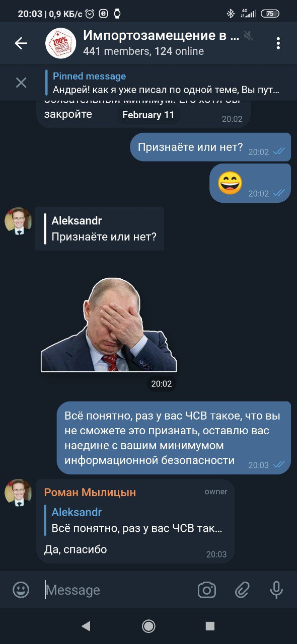Dismiss the pinned message with X
Viewport: 297px width, 644px height.
(x=21, y=83)
